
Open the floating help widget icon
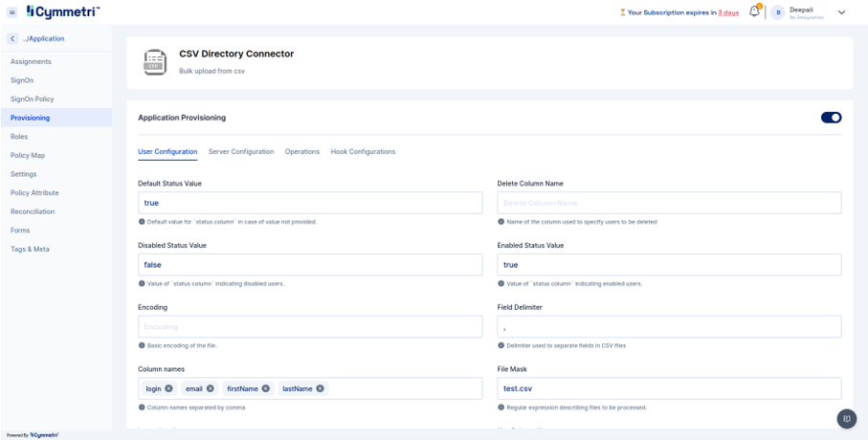[x=846, y=419]
